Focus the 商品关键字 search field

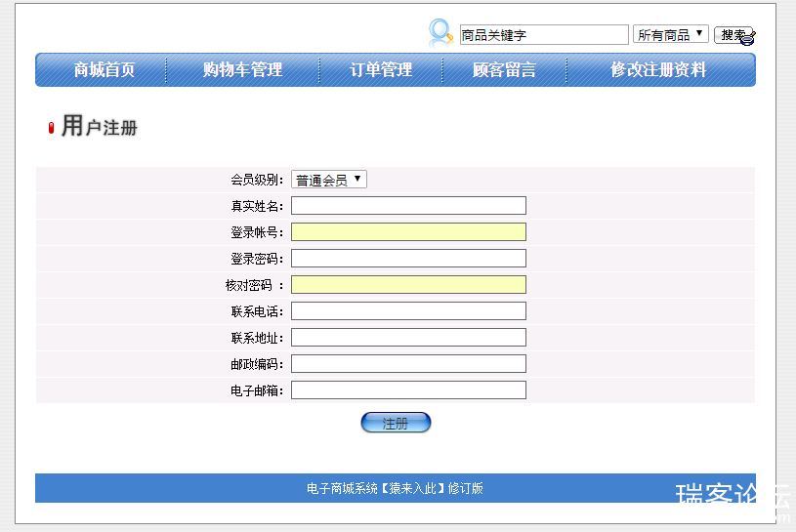(544, 34)
